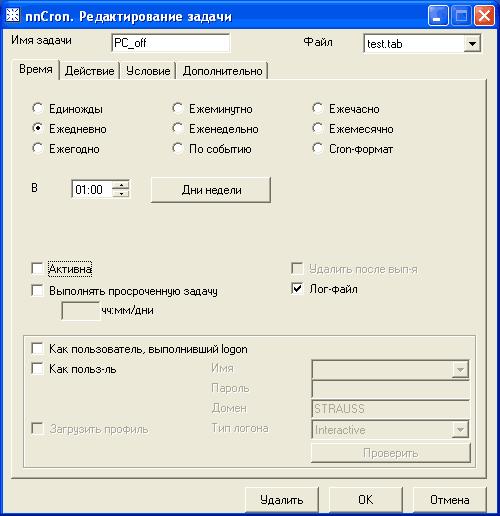
Task: Click the Удалить button
Action: pos(282,500)
